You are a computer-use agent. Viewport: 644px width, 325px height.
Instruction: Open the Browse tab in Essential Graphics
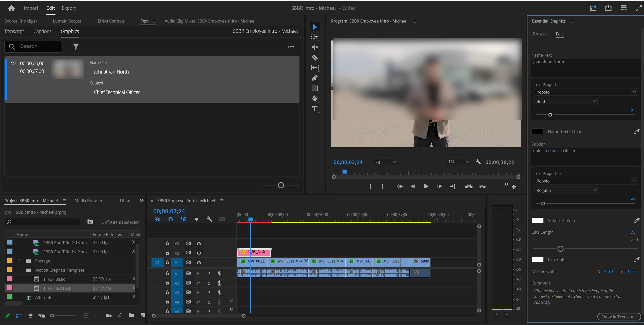[540, 34]
